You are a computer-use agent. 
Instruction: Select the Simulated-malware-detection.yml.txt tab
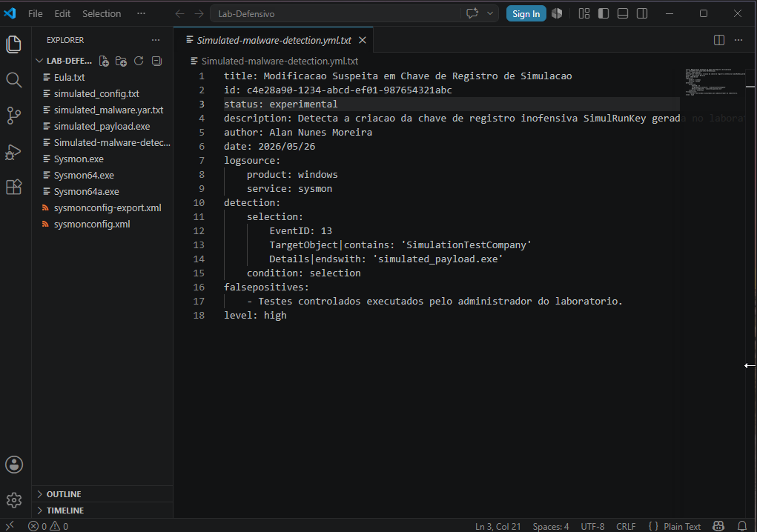pos(274,40)
